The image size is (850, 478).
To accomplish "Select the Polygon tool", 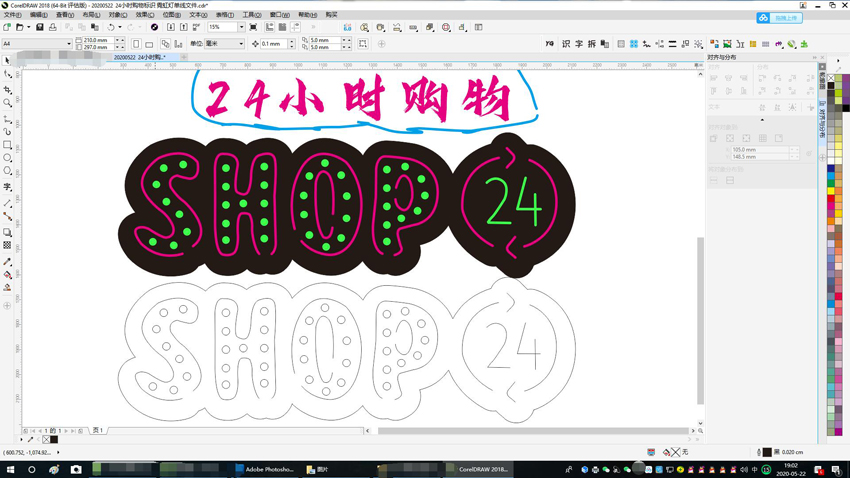I will pos(7,171).
